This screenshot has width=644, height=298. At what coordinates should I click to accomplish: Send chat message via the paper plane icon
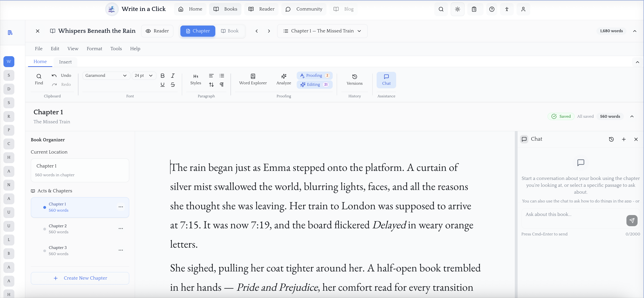point(632,220)
